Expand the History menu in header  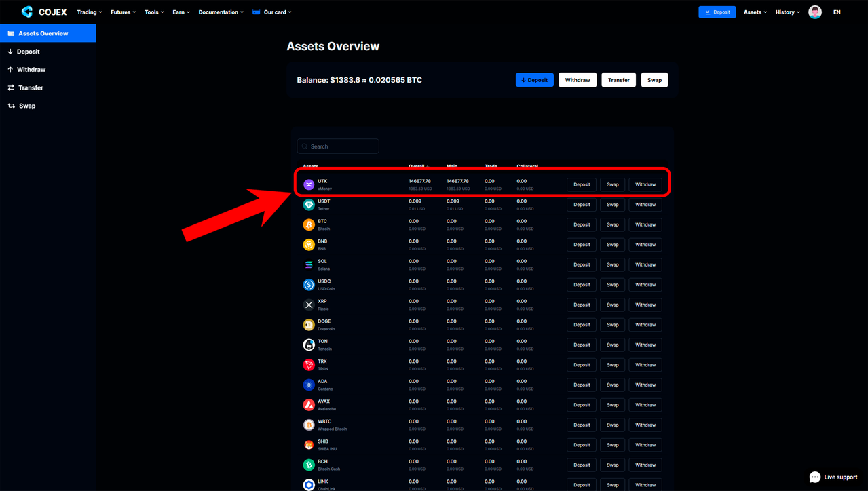pos(788,12)
